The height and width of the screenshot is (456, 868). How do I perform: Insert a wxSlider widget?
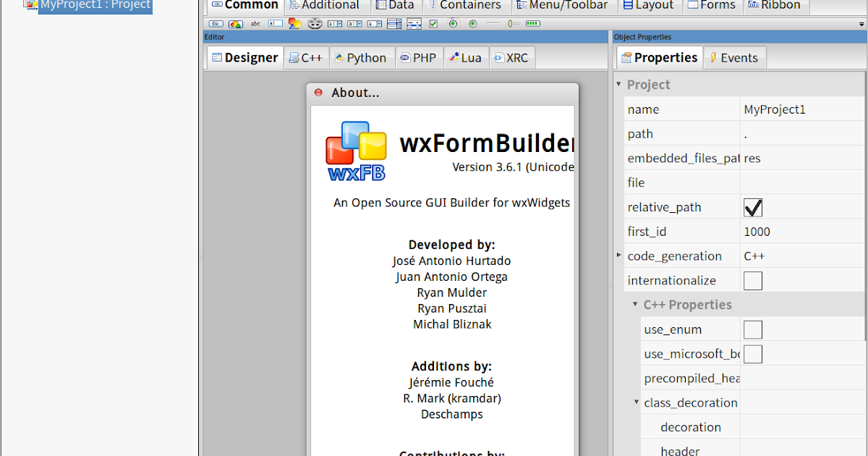click(511, 23)
